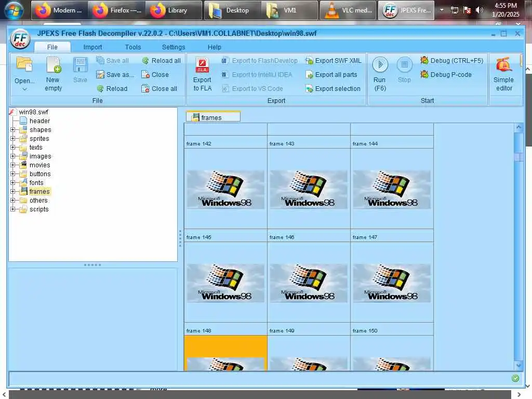Click Close all button
This screenshot has width=532, height=399.
pos(159,88)
